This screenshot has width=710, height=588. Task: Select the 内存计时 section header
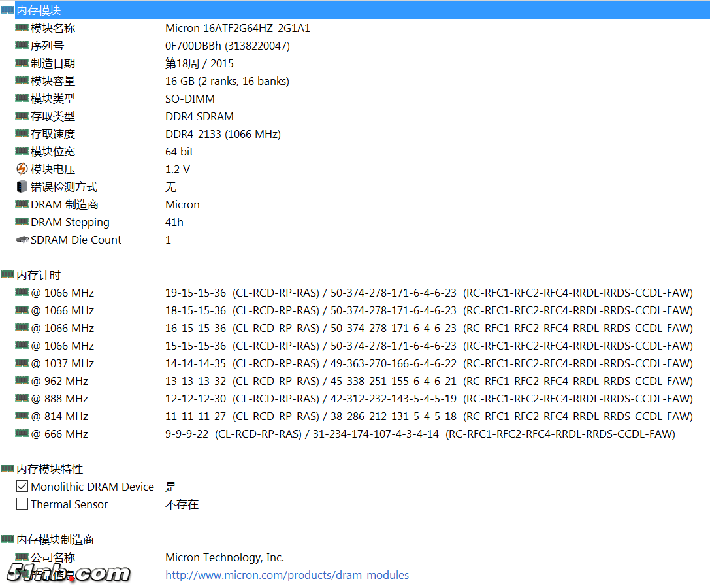tap(39, 275)
